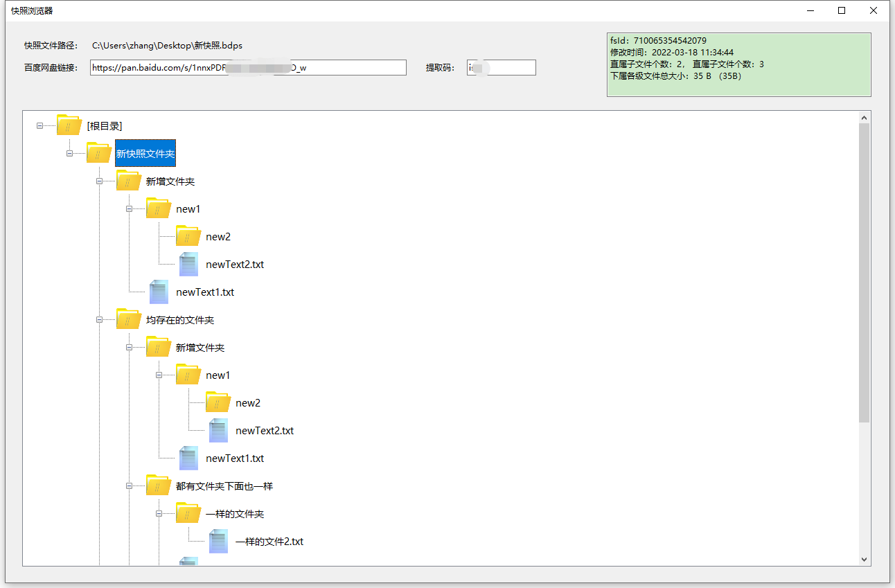Collapse the 新快照文件夹 node

click(69, 153)
